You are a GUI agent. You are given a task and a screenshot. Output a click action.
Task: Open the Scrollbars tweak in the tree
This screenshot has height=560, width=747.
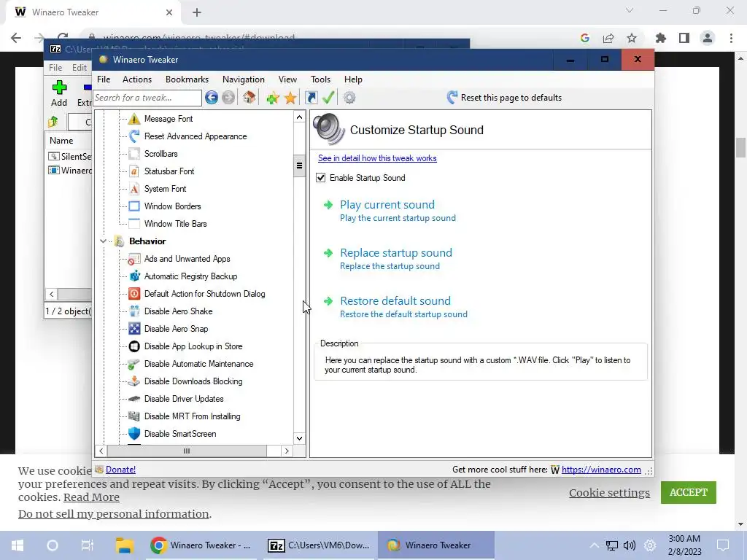click(x=160, y=154)
